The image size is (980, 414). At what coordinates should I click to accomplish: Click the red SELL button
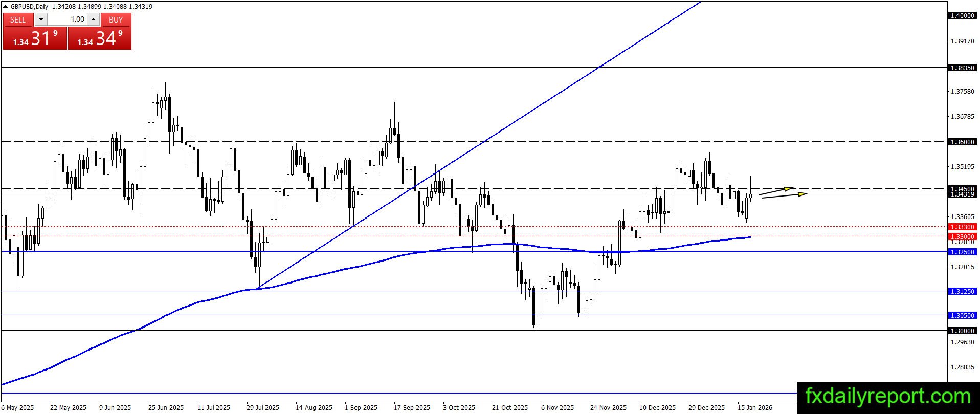[18, 19]
